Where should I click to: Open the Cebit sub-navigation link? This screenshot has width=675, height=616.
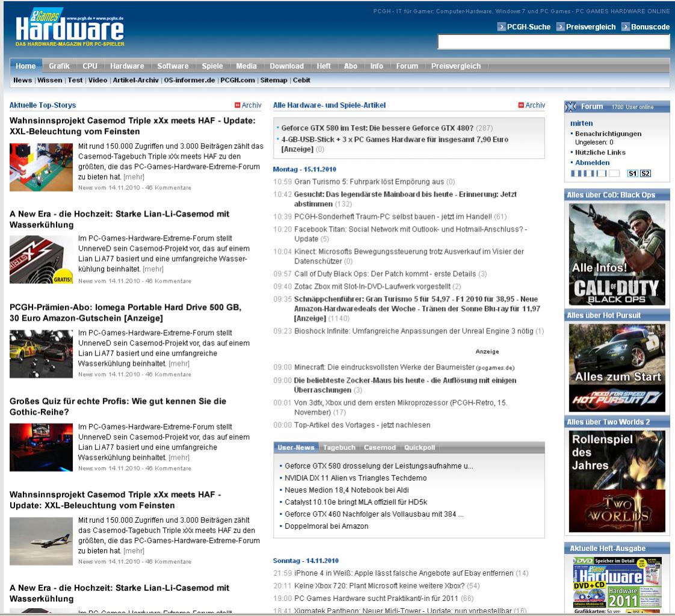coord(302,80)
